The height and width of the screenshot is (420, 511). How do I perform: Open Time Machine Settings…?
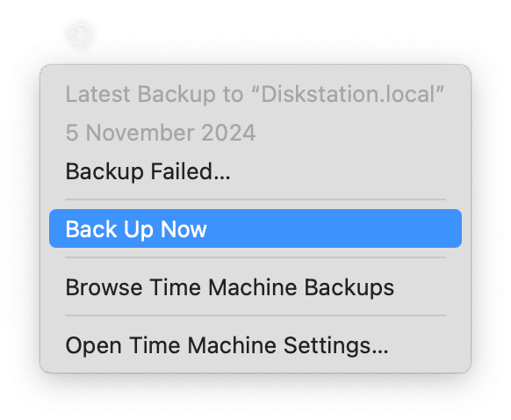pos(227,345)
